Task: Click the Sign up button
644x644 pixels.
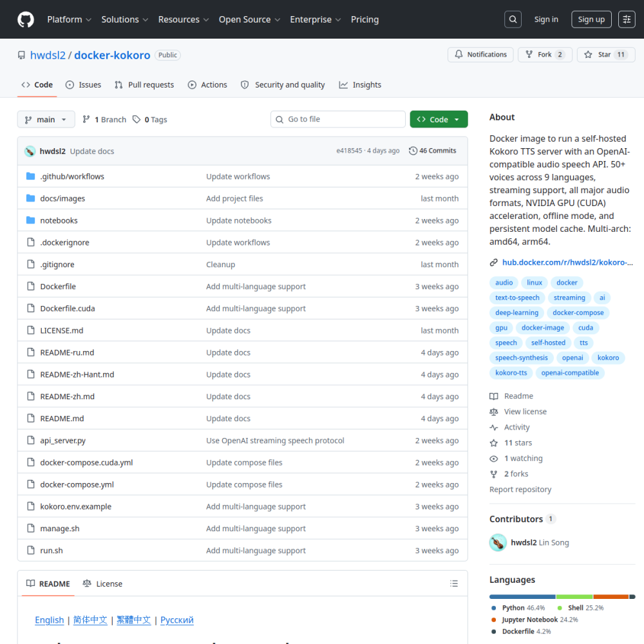Action: click(591, 19)
